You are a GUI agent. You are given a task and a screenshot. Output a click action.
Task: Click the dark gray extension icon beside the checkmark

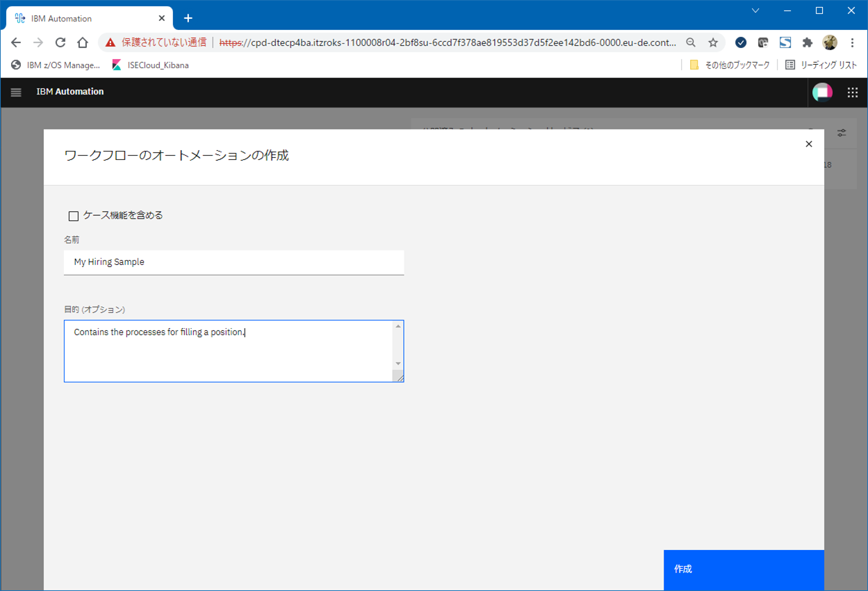coord(763,42)
